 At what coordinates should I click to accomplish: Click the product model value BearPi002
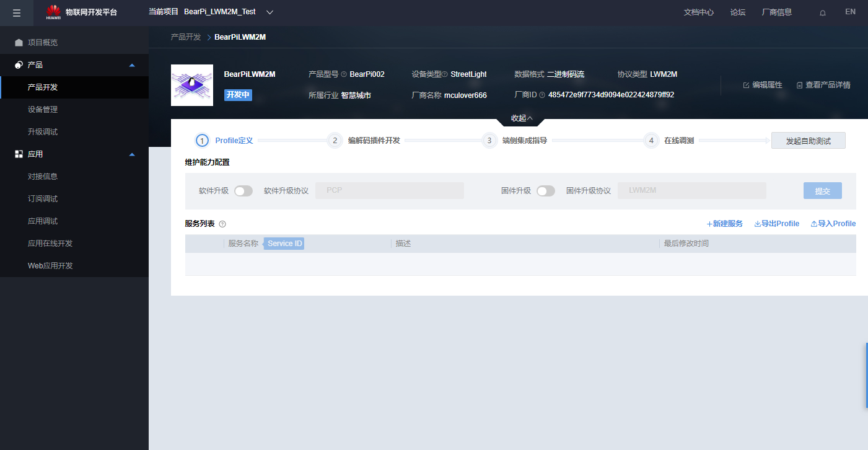(x=367, y=74)
